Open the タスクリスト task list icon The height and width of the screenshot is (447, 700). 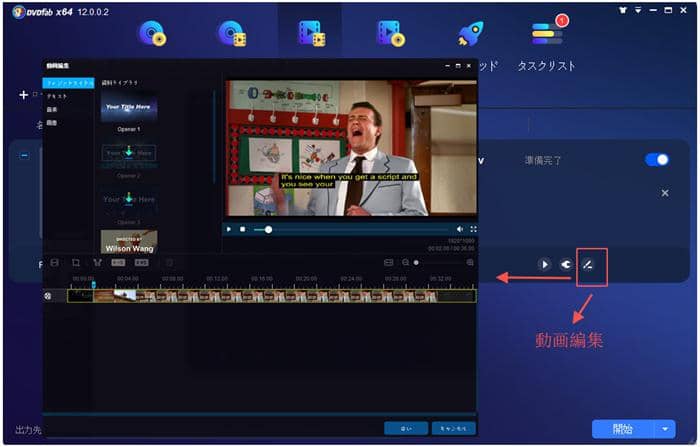(548, 33)
